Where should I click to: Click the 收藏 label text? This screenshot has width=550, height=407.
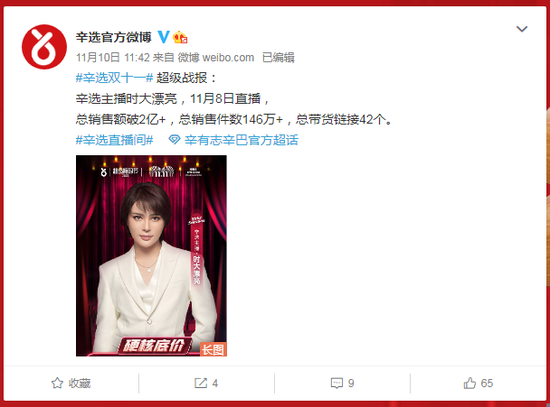click(80, 383)
